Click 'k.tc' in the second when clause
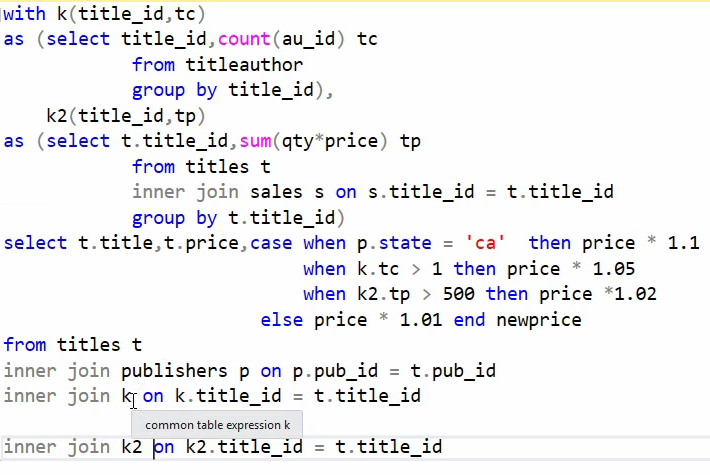Screen dimensions: 710x475 378,269
